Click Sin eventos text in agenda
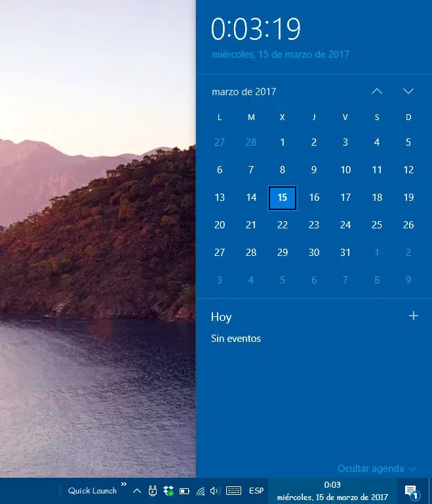This screenshot has width=432, height=504. coord(236,339)
